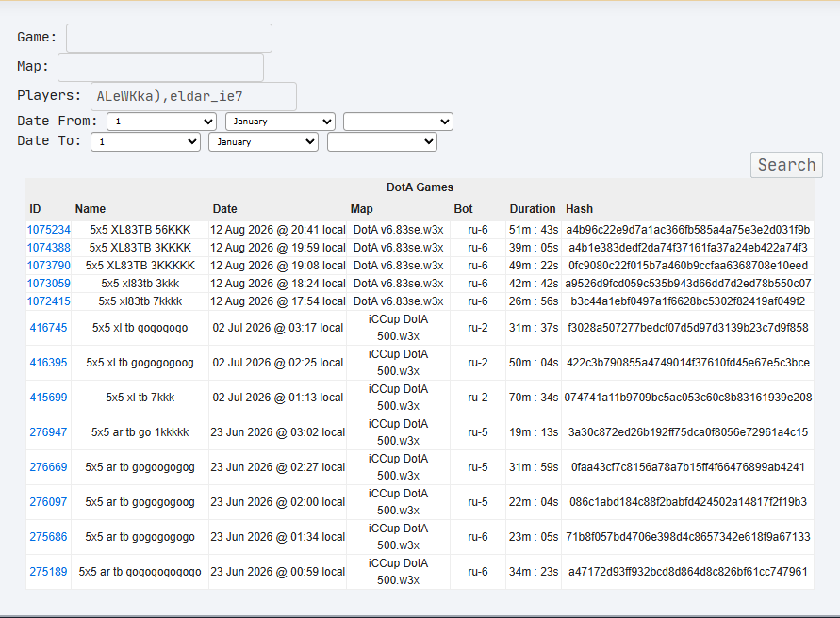Expand the Date To month dropdown

[x=264, y=142]
